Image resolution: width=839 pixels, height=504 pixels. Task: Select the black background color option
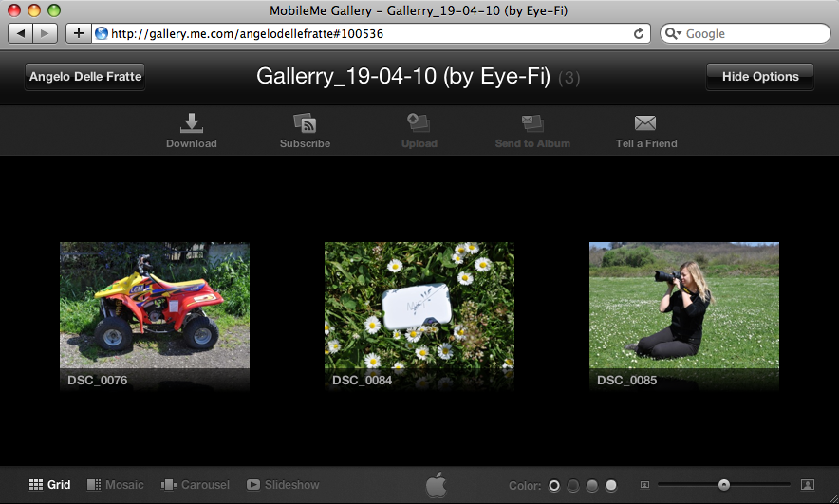[554, 485]
